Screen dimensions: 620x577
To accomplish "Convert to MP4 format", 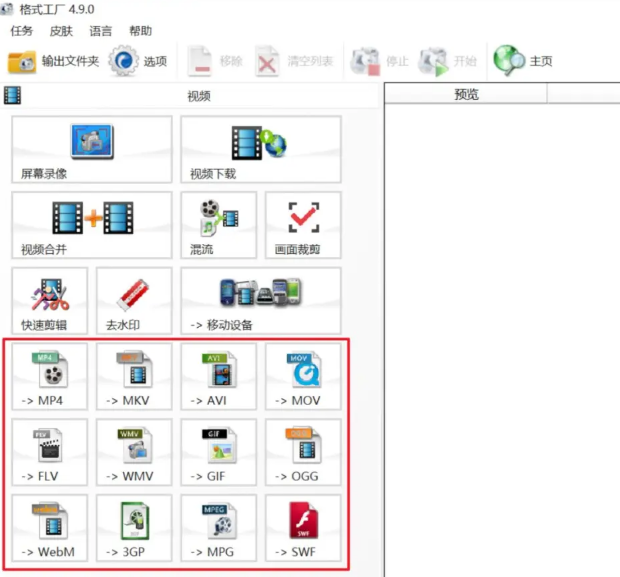I will [50, 377].
